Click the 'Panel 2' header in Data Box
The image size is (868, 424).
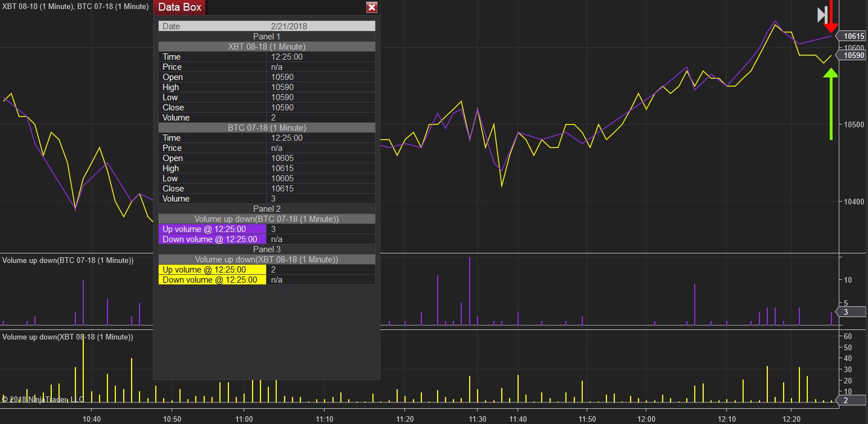(x=267, y=208)
